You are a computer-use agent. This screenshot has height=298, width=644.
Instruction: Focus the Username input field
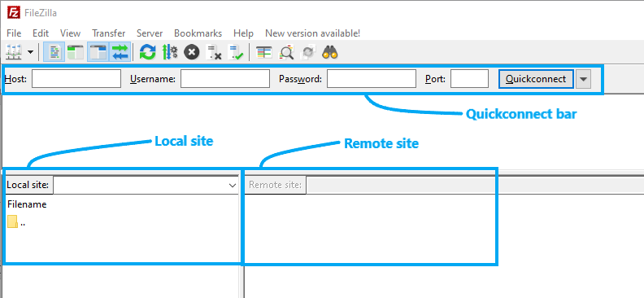[225, 78]
